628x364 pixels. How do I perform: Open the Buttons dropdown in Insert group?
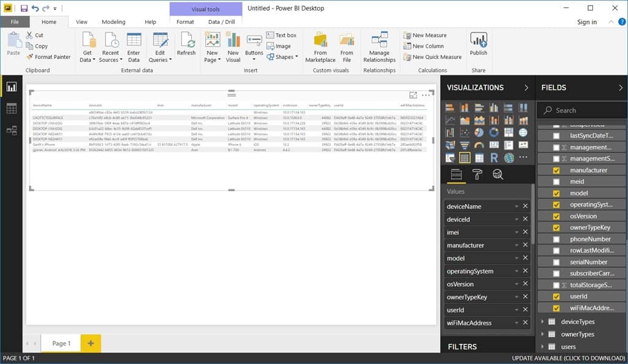pyautogui.click(x=254, y=47)
